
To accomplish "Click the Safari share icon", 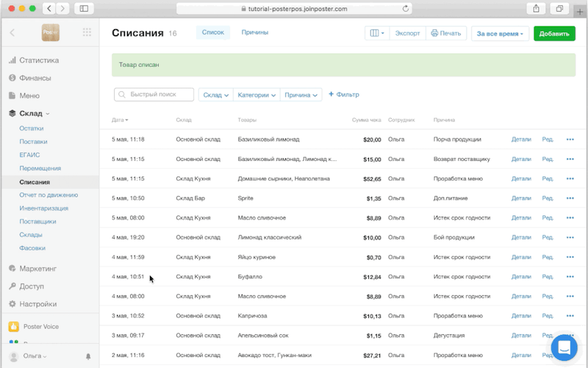I will tap(534, 8).
